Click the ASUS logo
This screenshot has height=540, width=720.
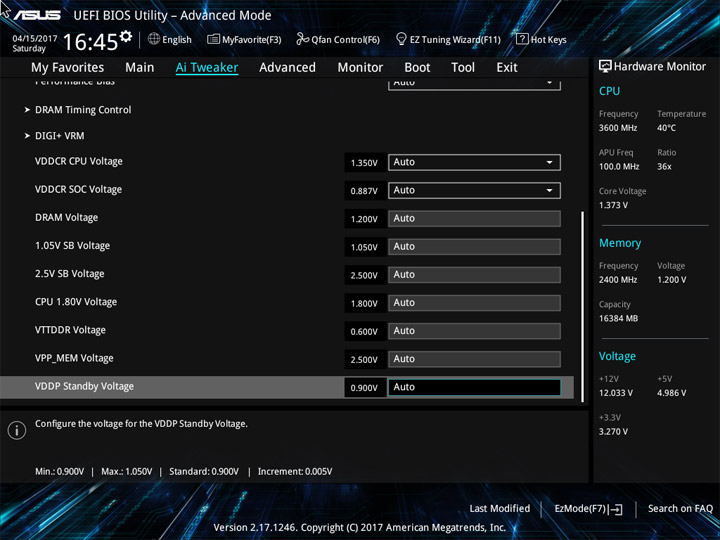[37, 15]
